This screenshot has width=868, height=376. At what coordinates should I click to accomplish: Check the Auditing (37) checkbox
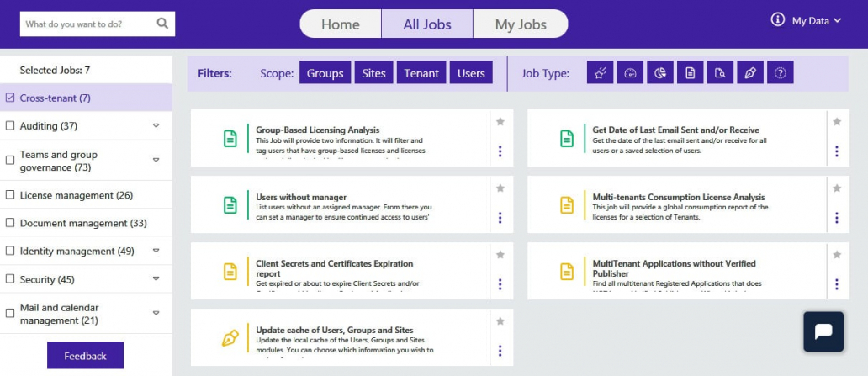(x=10, y=125)
